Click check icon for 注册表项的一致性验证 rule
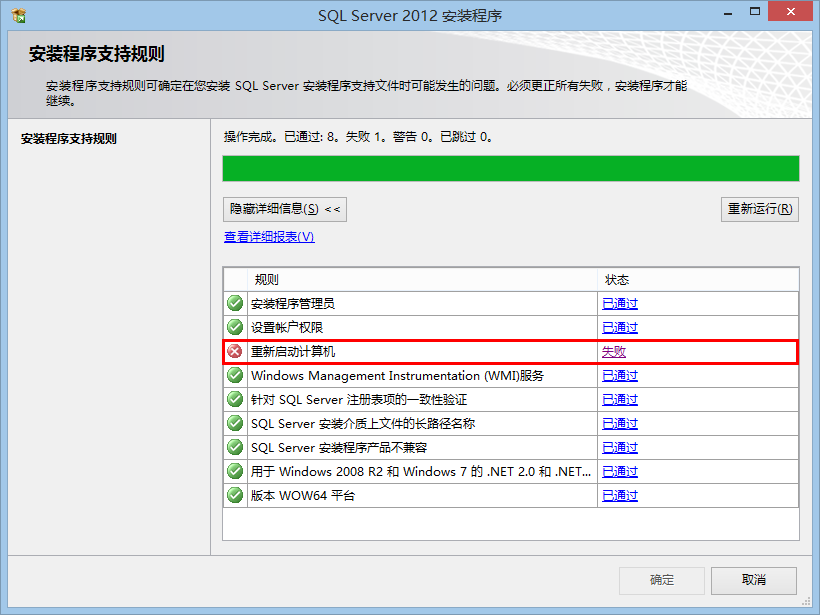 pyautogui.click(x=235, y=400)
